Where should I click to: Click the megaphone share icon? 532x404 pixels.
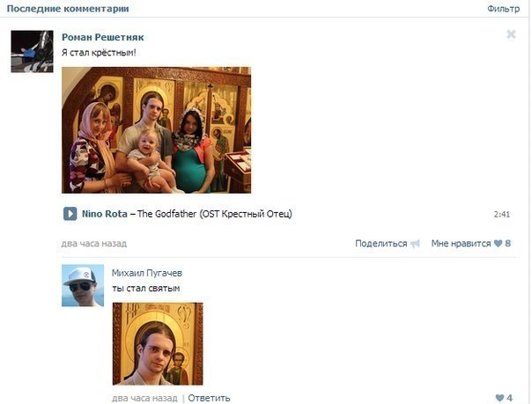[415, 244]
